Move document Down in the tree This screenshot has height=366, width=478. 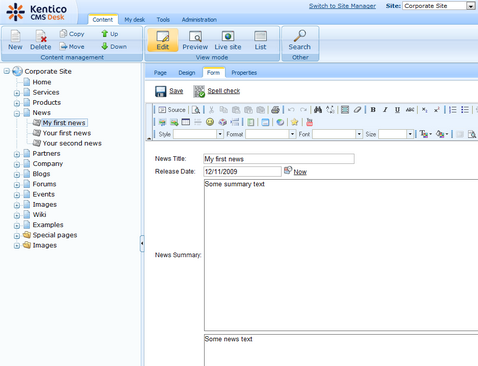pos(114,46)
